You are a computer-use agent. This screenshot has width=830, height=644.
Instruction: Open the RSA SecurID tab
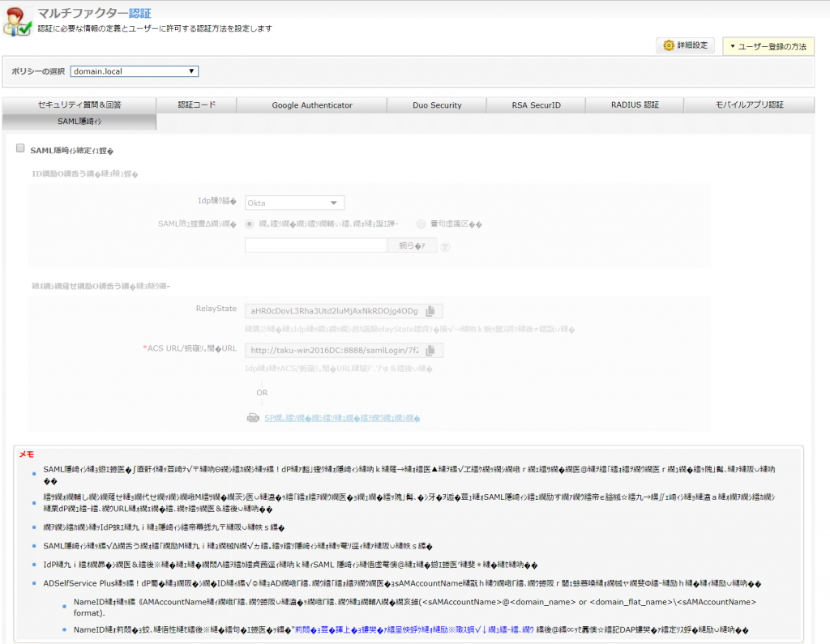(537, 104)
